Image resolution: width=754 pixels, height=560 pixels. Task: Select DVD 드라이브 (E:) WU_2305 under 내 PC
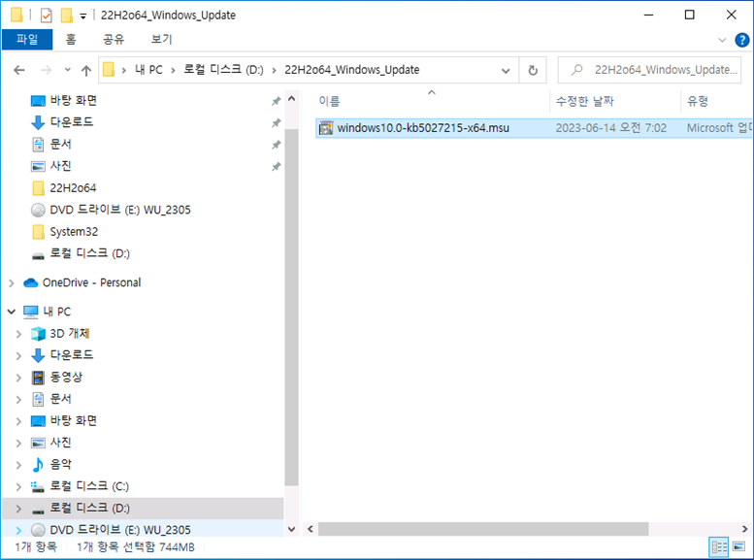tap(120, 530)
